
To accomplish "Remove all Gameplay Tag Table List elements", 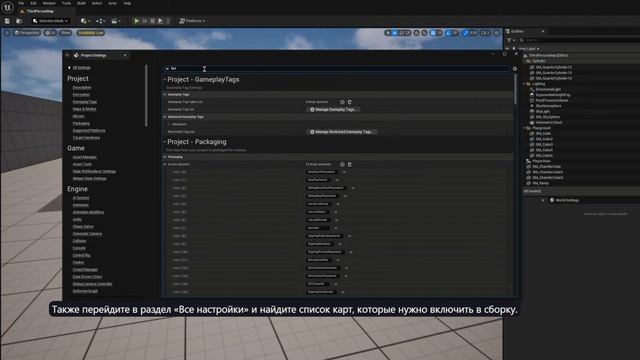I will click(x=349, y=102).
